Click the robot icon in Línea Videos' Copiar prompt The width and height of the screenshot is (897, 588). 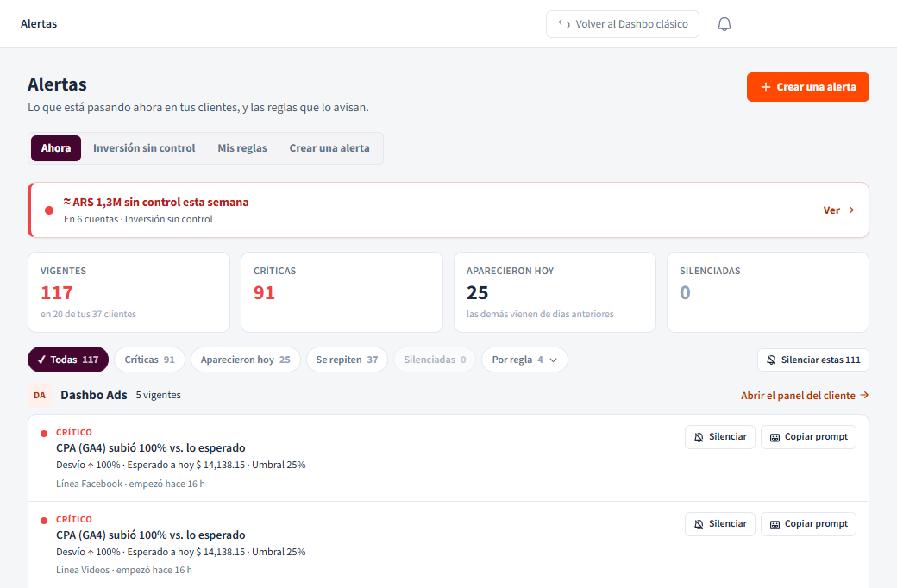775,524
